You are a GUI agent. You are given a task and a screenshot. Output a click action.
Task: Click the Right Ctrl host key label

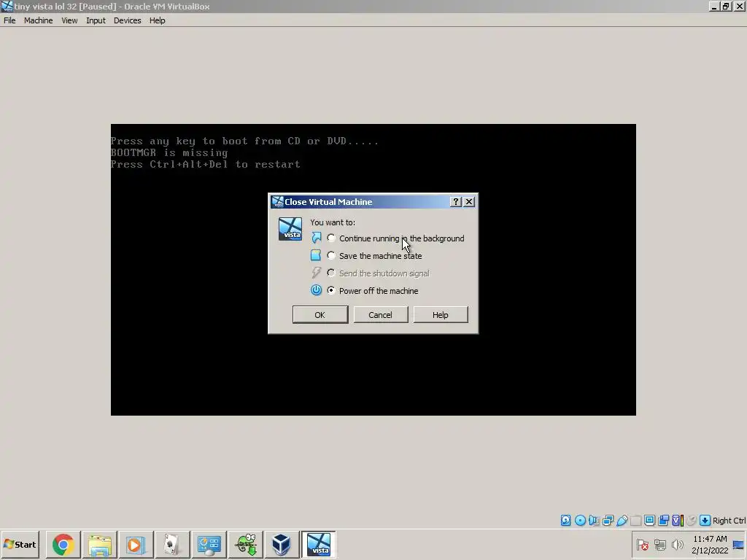click(729, 521)
